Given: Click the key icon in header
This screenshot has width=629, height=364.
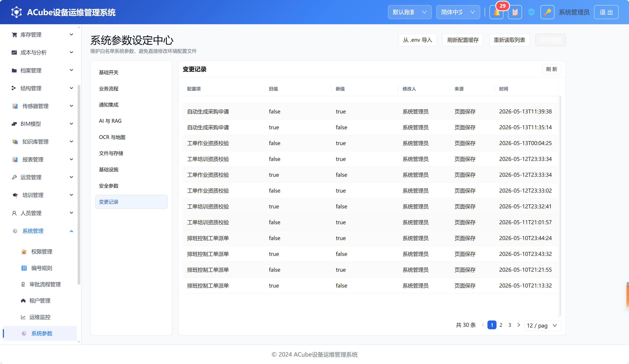Looking at the screenshot, I should point(547,12).
